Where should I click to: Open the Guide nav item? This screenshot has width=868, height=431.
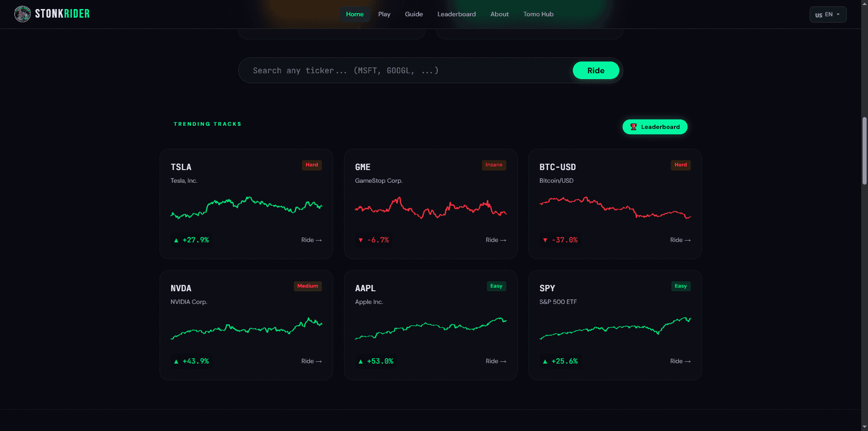point(414,14)
